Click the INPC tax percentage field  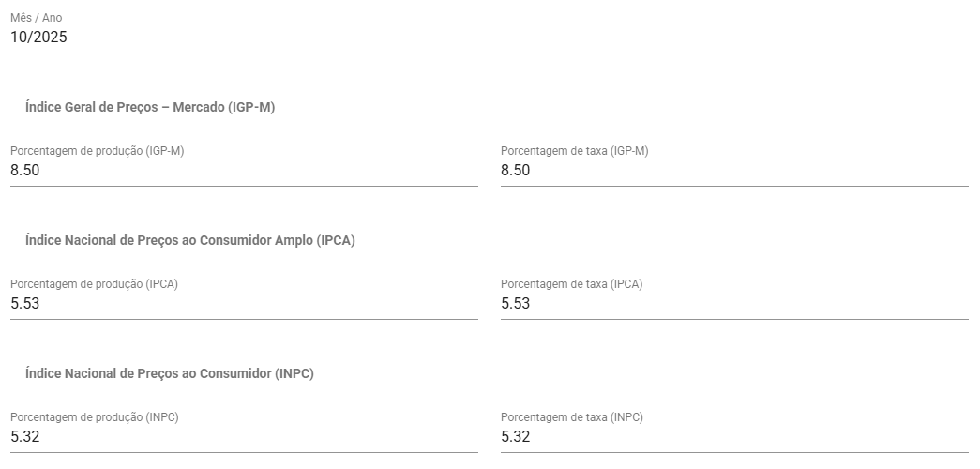point(734,437)
